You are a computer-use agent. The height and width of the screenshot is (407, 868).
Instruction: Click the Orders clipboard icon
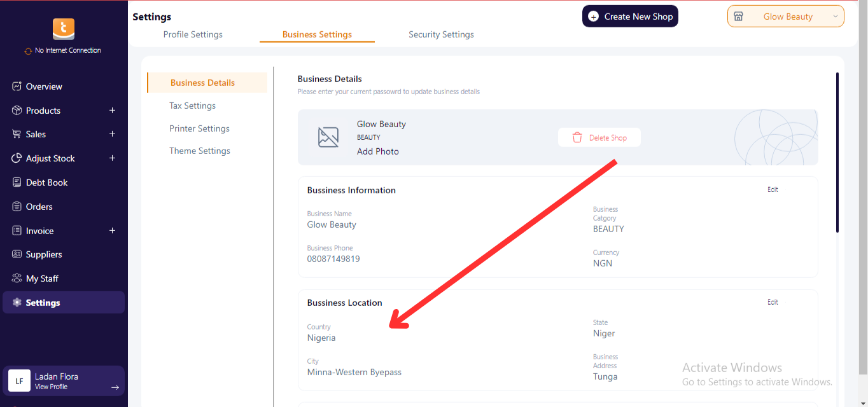[x=17, y=207]
